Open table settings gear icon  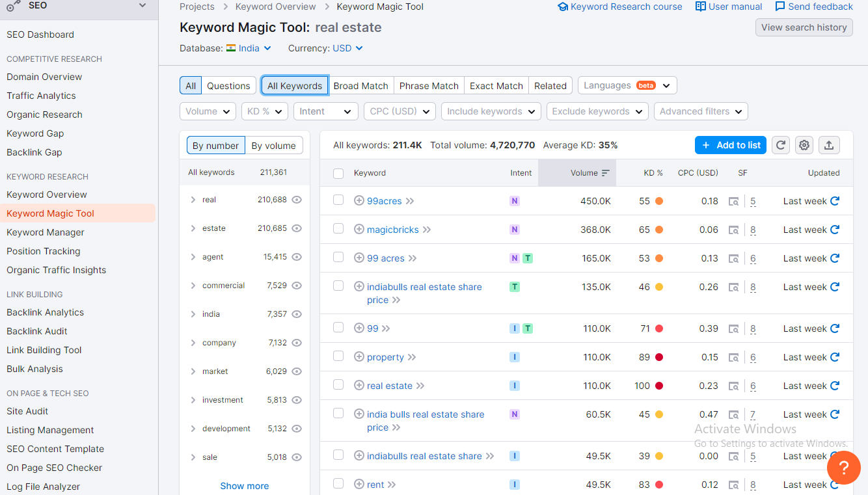pyautogui.click(x=805, y=145)
